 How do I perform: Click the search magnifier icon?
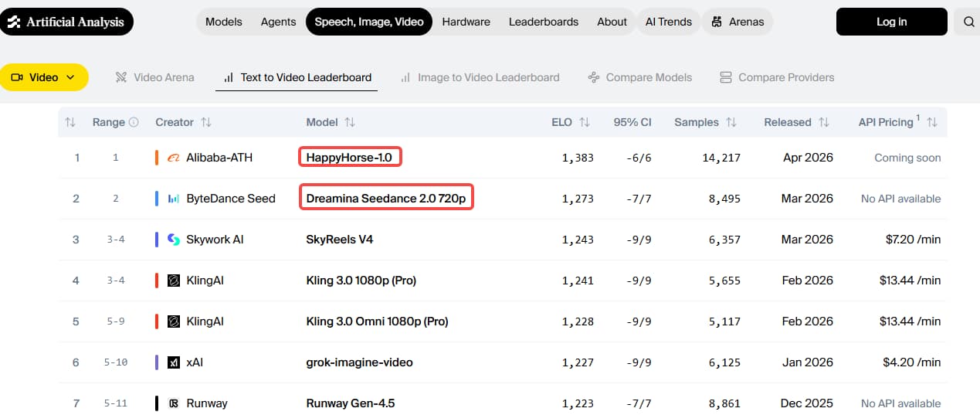click(968, 22)
